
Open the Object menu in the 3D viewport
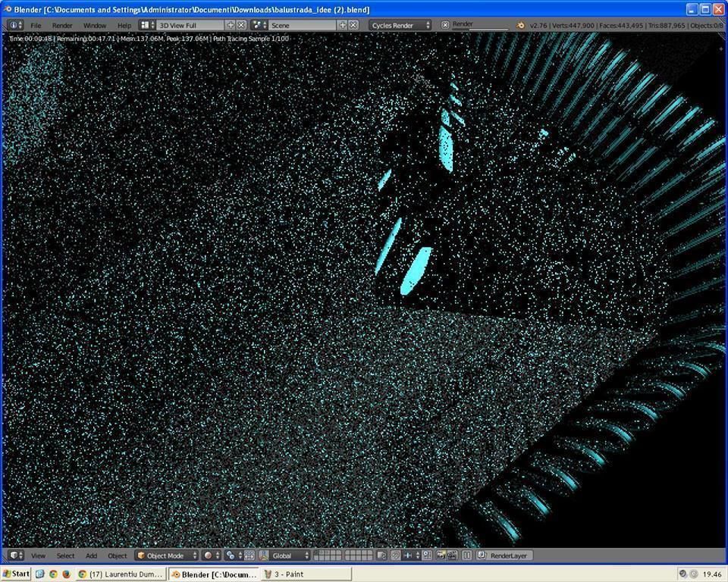click(118, 555)
